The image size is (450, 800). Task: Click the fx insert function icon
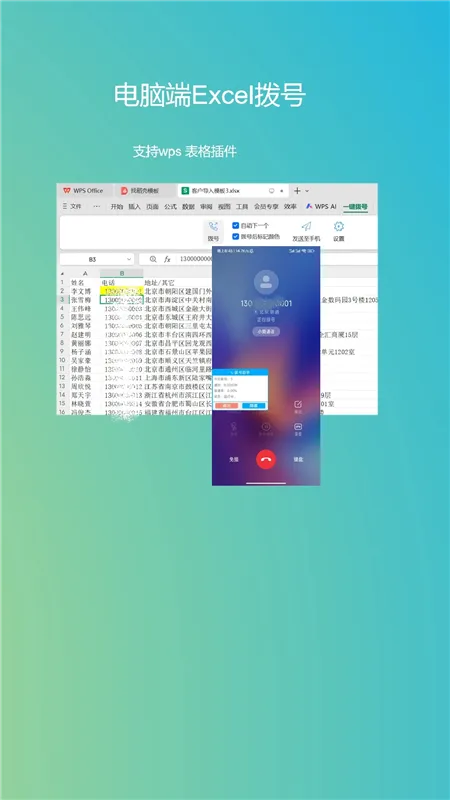tap(167, 260)
